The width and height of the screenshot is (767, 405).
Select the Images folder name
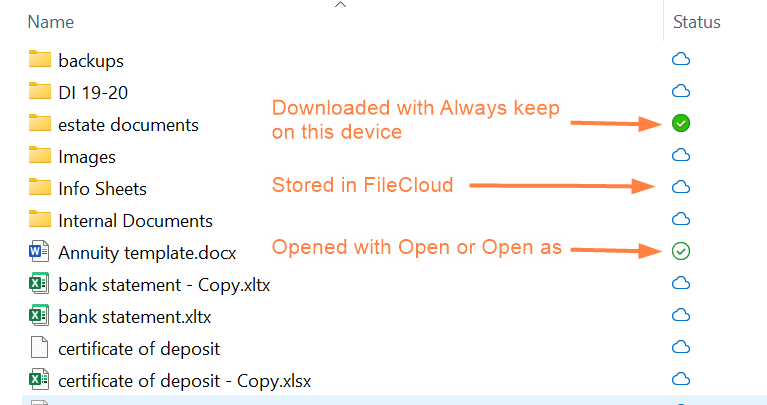click(87, 156)
